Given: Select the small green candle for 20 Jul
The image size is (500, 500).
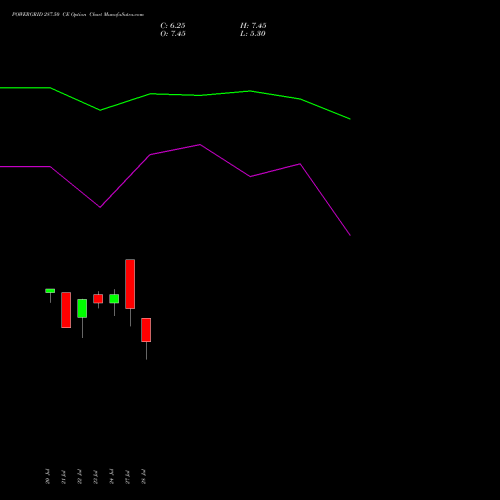Looking at the screenshot, I should click(50, 291).
